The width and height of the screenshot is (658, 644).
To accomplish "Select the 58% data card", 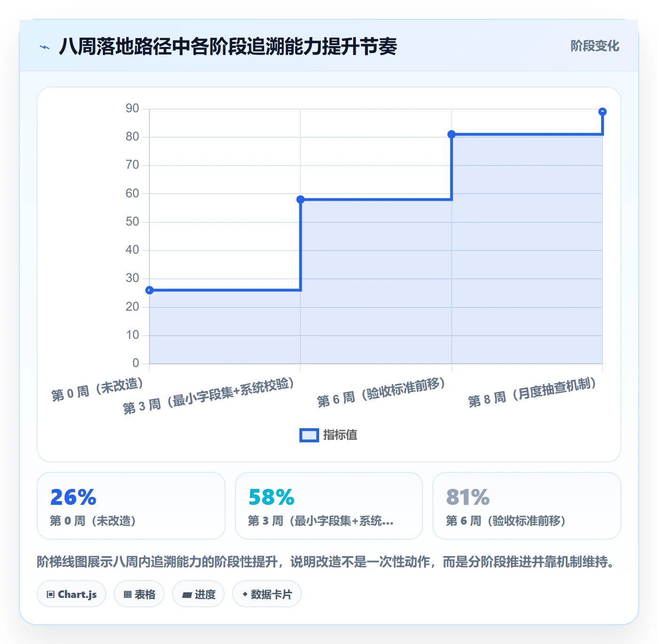I will [x=329, y=506].
